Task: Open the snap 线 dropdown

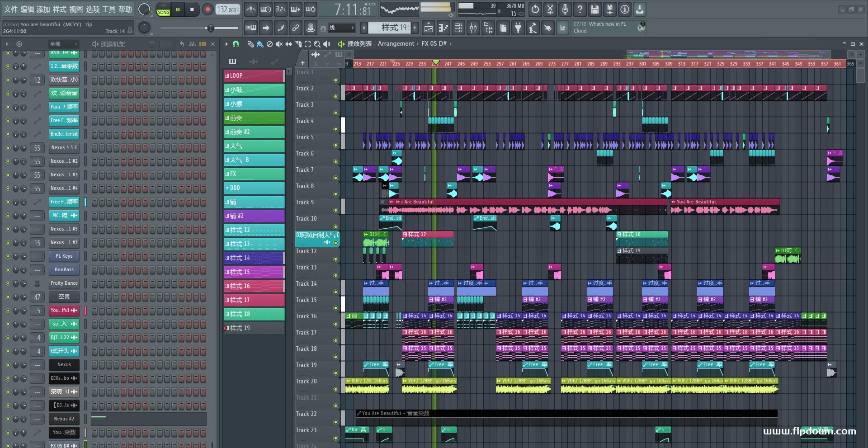Action: pyautogui.click(x=341, y=28)
